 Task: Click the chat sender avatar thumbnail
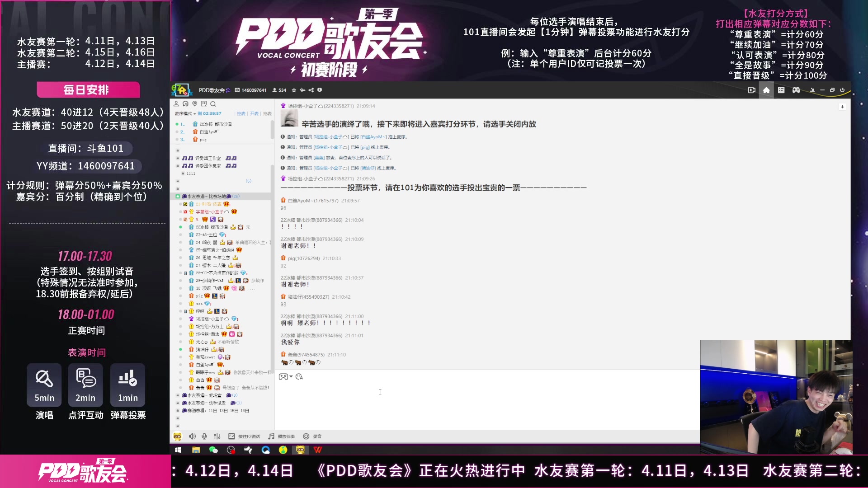pos(289,118)
